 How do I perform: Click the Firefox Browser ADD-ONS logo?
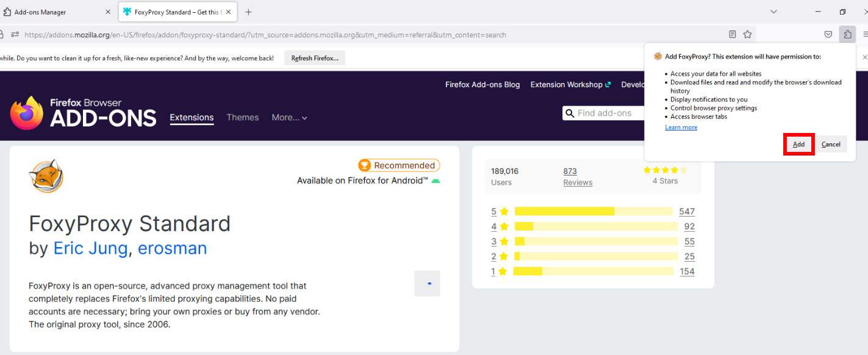point(84,113)
